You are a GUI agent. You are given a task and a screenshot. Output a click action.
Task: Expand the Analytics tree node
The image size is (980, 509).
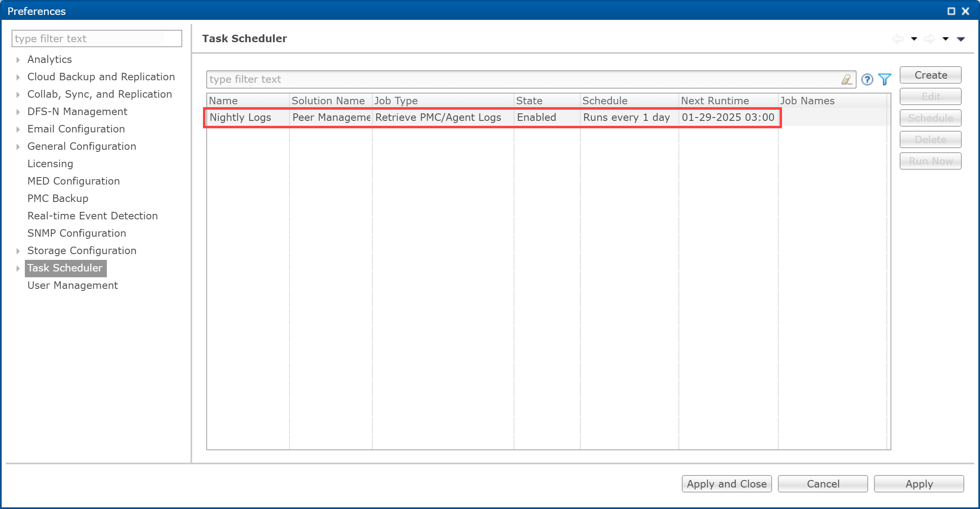pos(18,60)
